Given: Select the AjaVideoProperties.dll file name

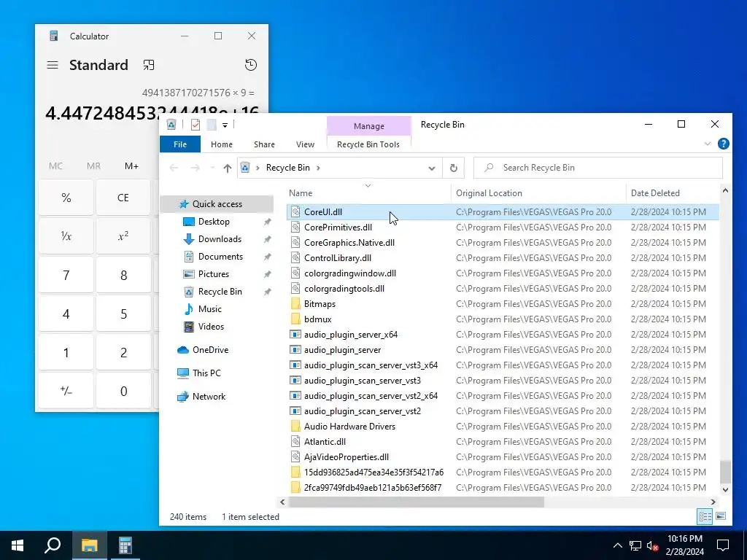Looking at the screenshot, I should [x=347, y=457].
